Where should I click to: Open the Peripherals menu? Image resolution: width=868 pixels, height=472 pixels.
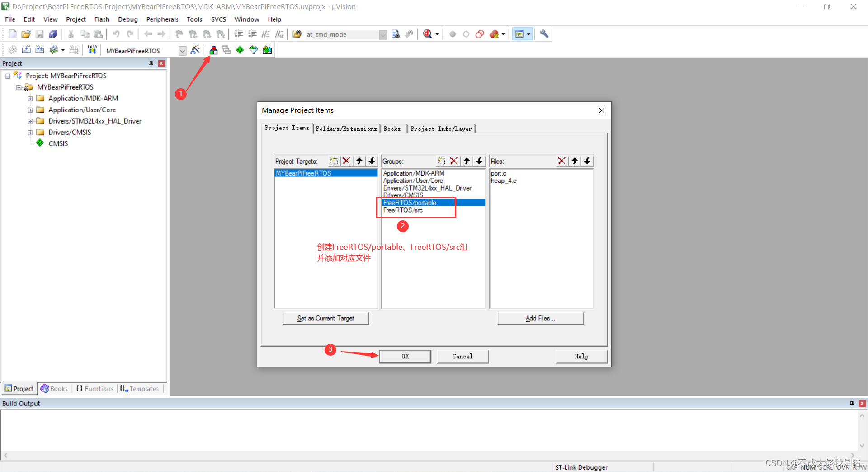point(162,19)
